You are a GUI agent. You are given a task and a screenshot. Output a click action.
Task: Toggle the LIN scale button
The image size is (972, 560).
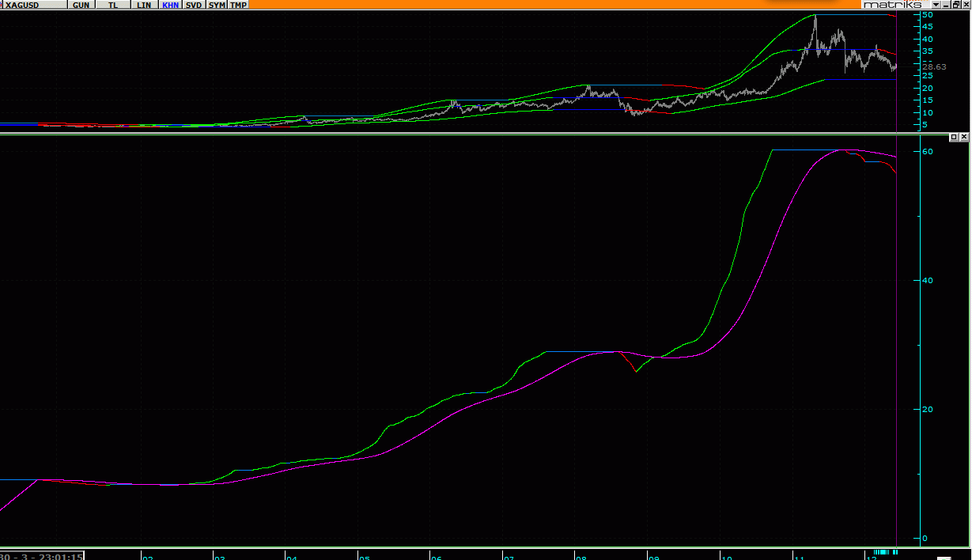(x=144, y=5)
